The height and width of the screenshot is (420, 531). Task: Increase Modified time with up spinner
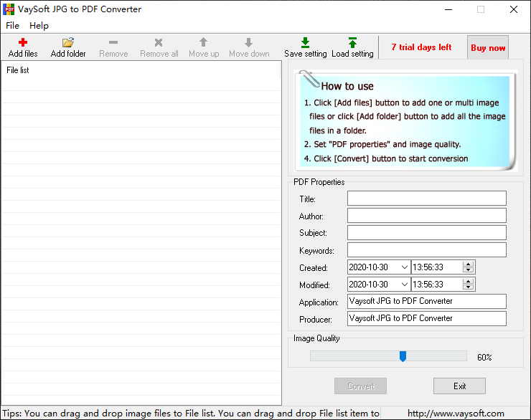point(469,282)
